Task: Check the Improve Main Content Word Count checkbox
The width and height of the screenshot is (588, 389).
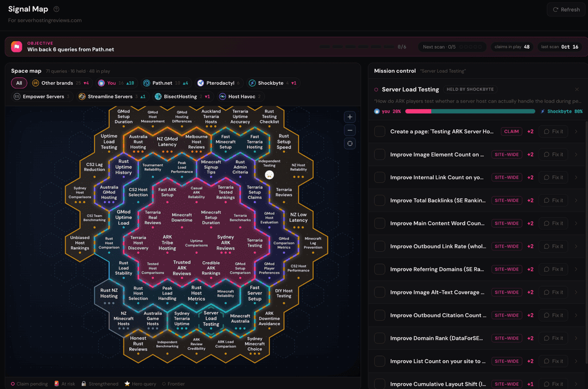Action: 380,223
